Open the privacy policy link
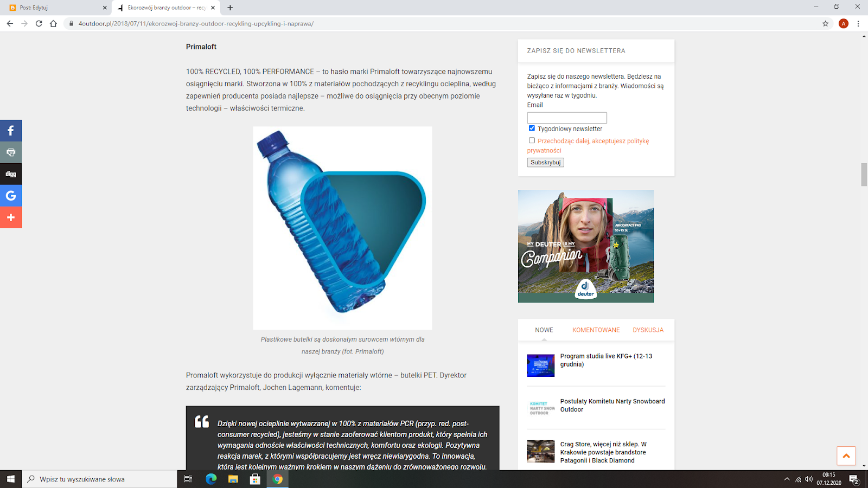 [588, 145]
